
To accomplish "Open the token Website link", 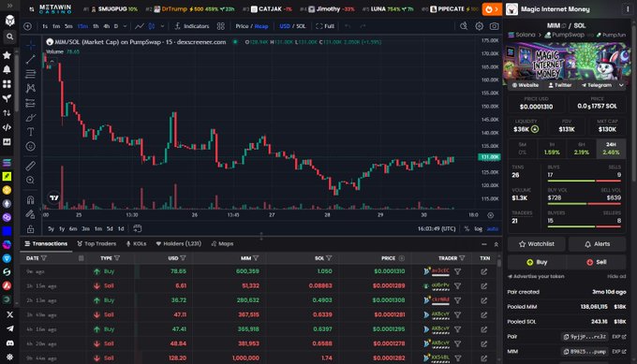I will point(525,85).
